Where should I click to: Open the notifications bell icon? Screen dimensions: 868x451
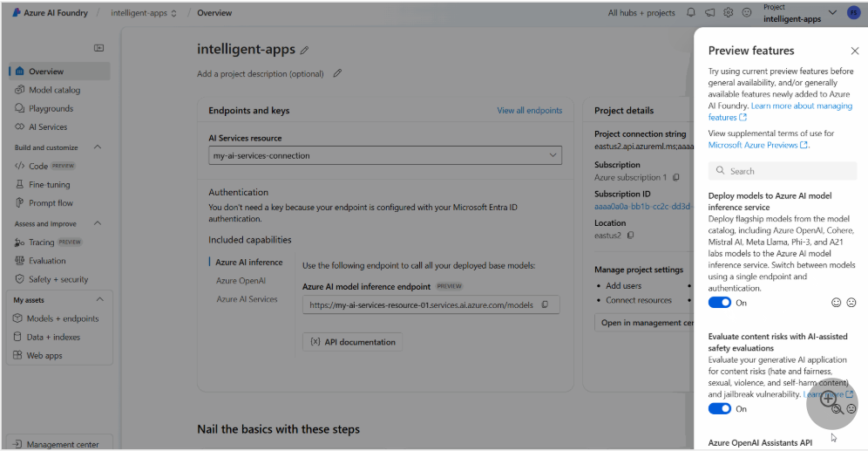tap(691, 13)
